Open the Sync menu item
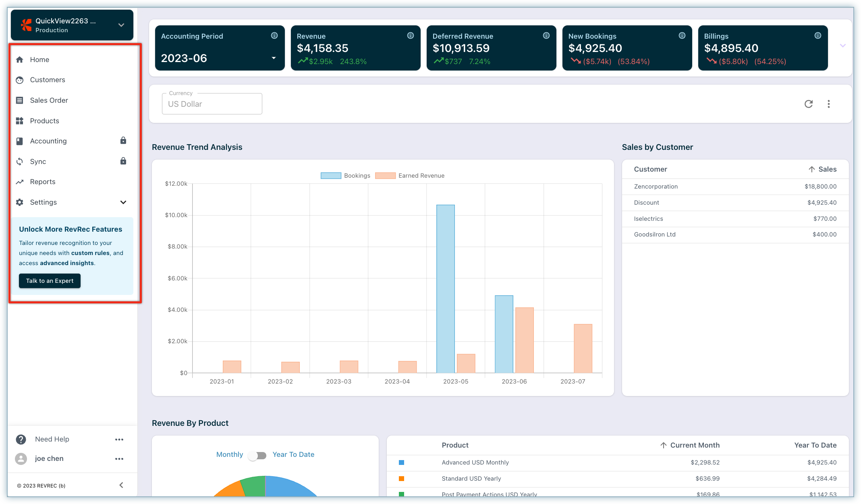 (x=38, y=162)
